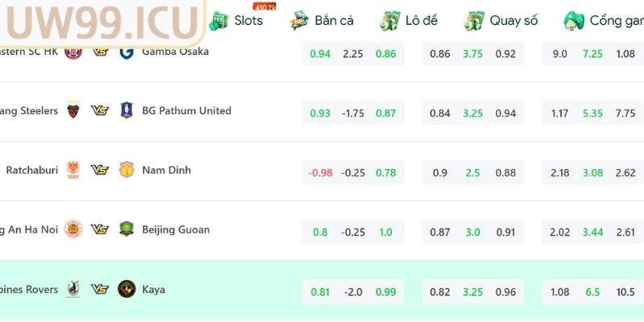Pick 3.44 draw odds for Beijing Guoan match

592,232
